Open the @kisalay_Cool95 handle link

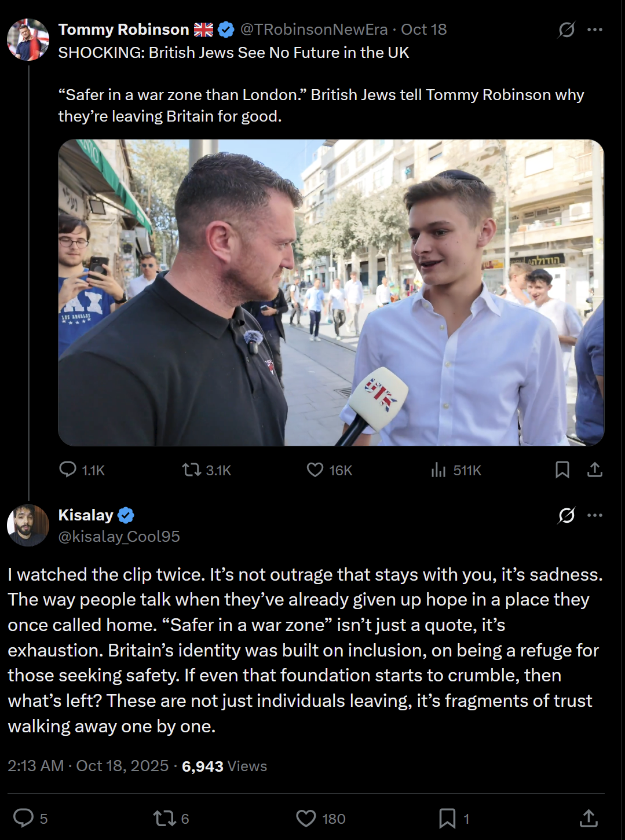(x=119, y=537)
